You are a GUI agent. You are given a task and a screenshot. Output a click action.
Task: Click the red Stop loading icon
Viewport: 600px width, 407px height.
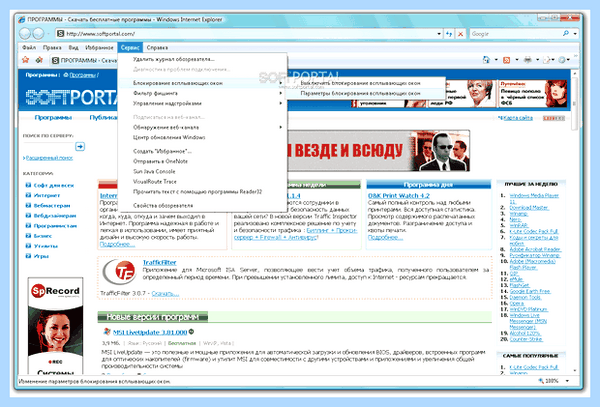460,34
